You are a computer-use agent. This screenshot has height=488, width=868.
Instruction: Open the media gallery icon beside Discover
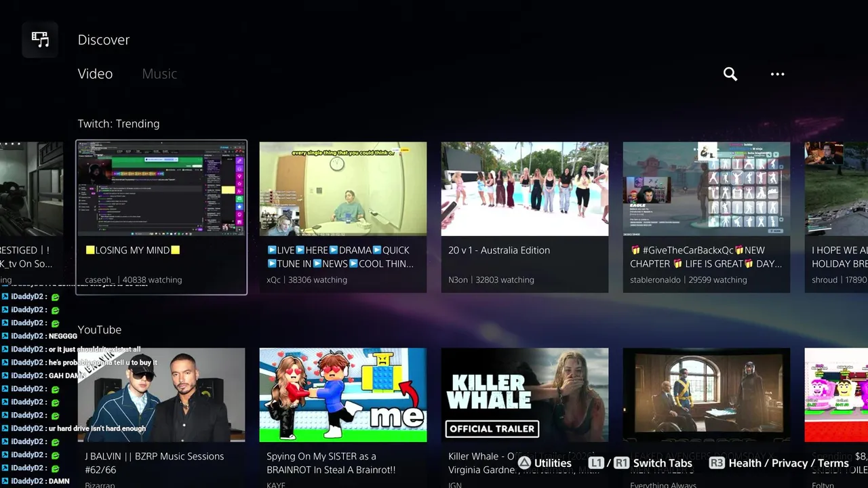(x=40, y=39)
